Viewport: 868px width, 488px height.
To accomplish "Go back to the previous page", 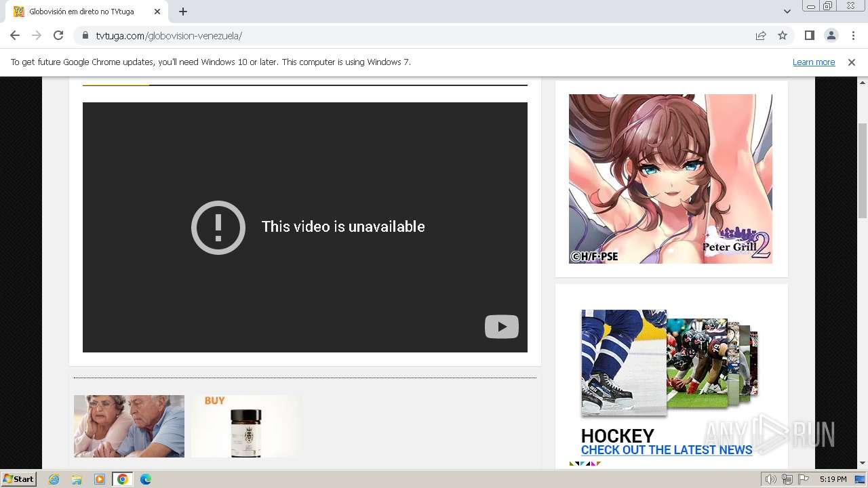I will click(15, 36).
